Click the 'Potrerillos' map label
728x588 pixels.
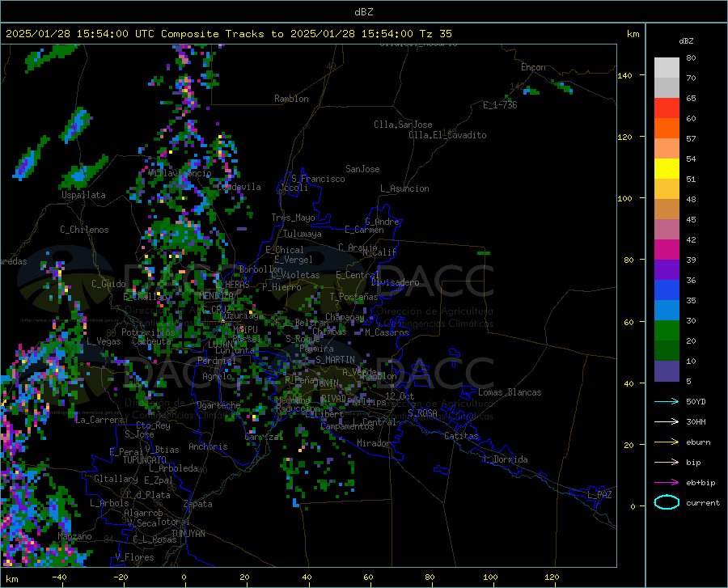148,332
